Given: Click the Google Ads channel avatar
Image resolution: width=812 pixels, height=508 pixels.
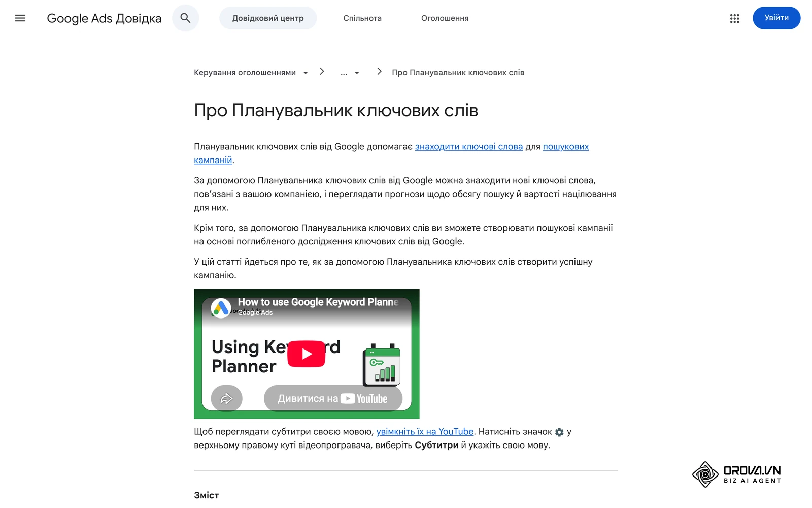Looking at the screenshot, I should point(221,308).
